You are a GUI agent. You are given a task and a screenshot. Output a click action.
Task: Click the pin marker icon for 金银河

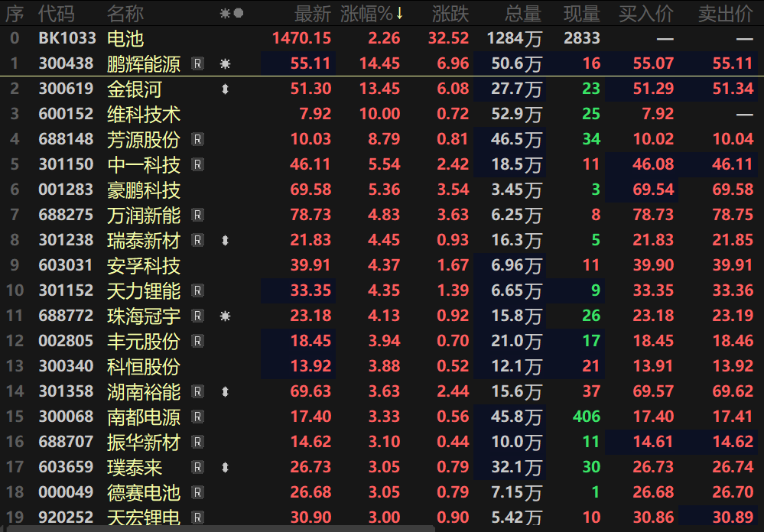pos(225,89)
